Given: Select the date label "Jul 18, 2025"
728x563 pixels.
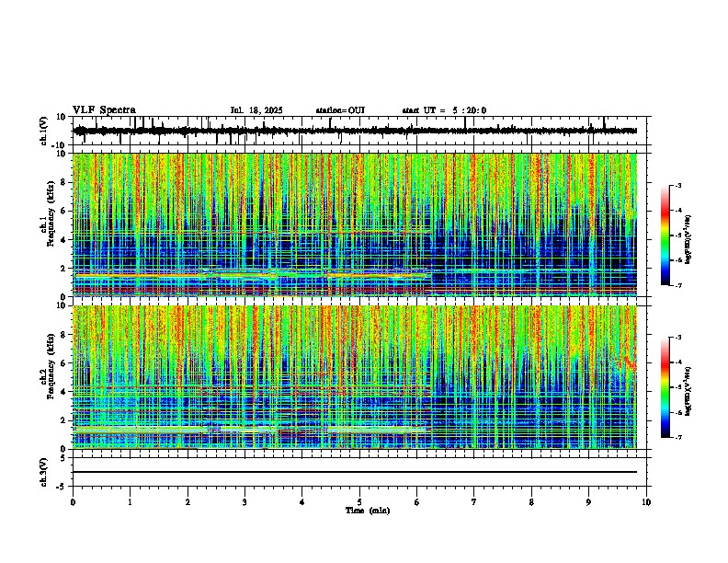Looking at the screenshot, I should [256, 110].
